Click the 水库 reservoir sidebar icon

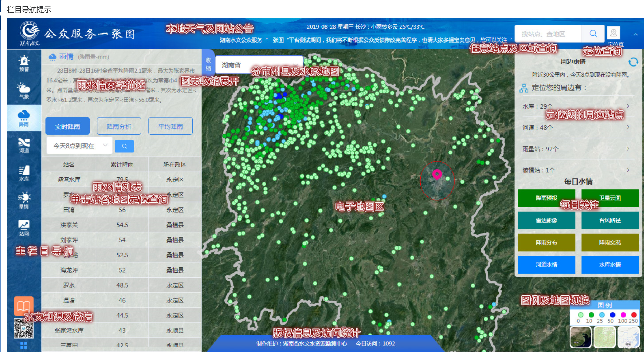pos(24,173)
